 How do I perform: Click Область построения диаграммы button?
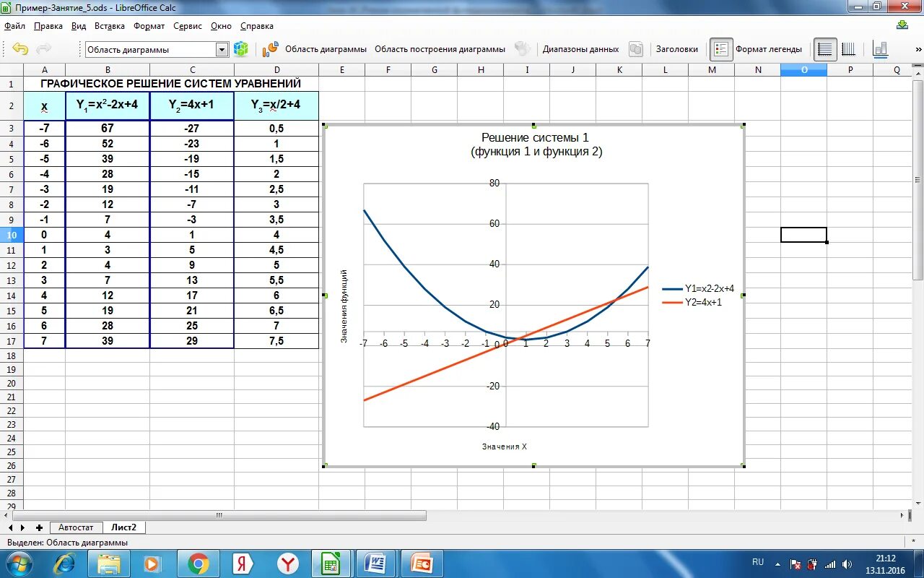coord(440,49)
